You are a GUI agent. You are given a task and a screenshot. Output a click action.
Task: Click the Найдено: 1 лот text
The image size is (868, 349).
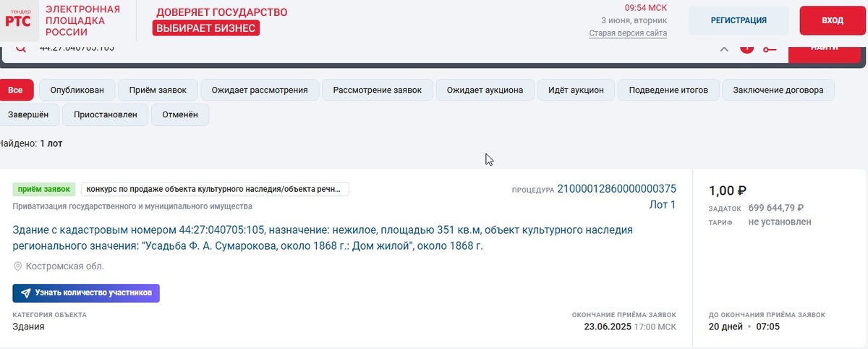coord(31,143)
